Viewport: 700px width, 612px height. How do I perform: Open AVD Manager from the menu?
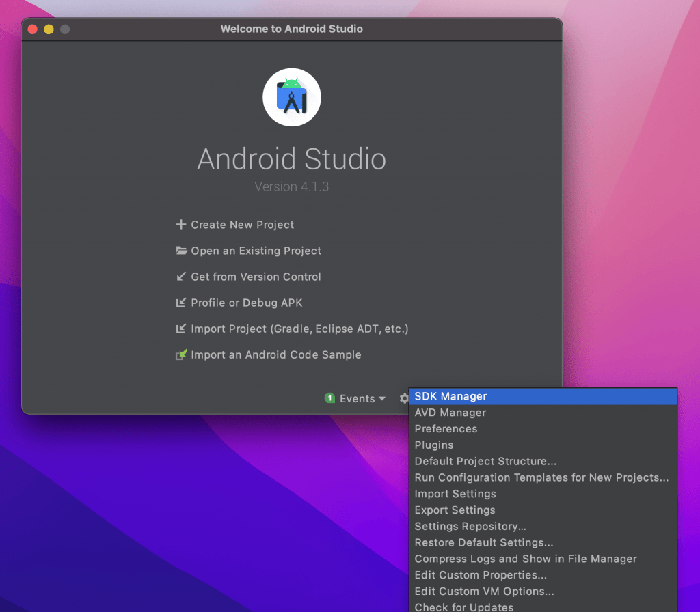pyautogui.click(x=450, y=413)
